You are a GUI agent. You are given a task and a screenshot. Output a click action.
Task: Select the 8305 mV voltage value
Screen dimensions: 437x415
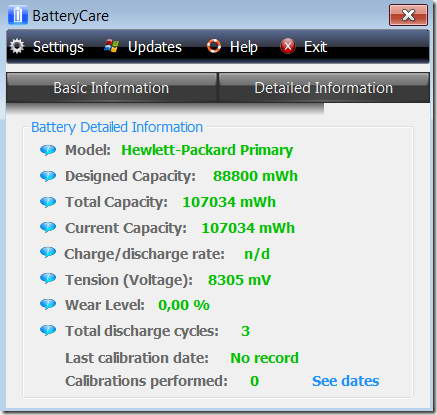(x=239, y=280)
